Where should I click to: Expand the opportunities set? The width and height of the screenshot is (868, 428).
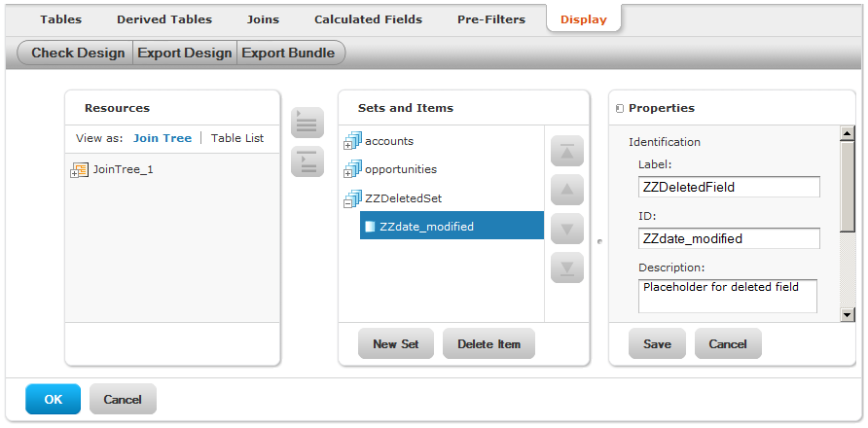[347, 174]
